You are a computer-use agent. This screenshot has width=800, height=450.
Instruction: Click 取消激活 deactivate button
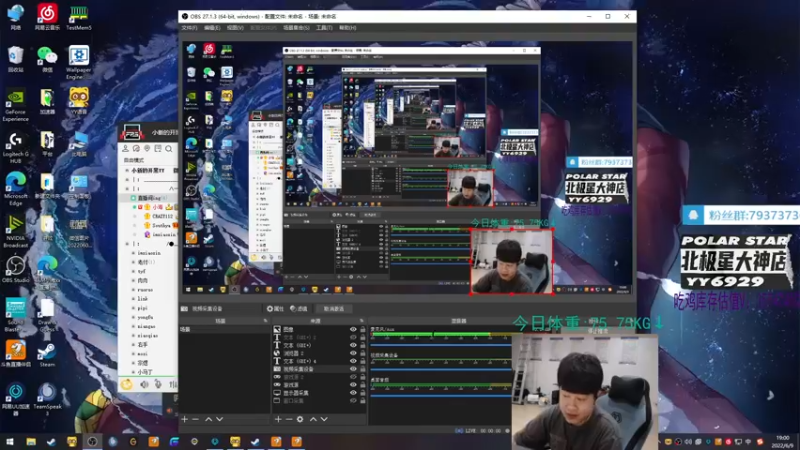(x=334, y=309)
